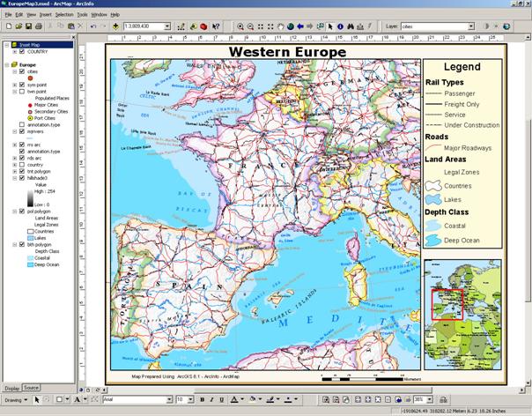Expand the COUNTRY layer tree node
The height and width of the screenshot is (416, 532).
pos(12,52)
